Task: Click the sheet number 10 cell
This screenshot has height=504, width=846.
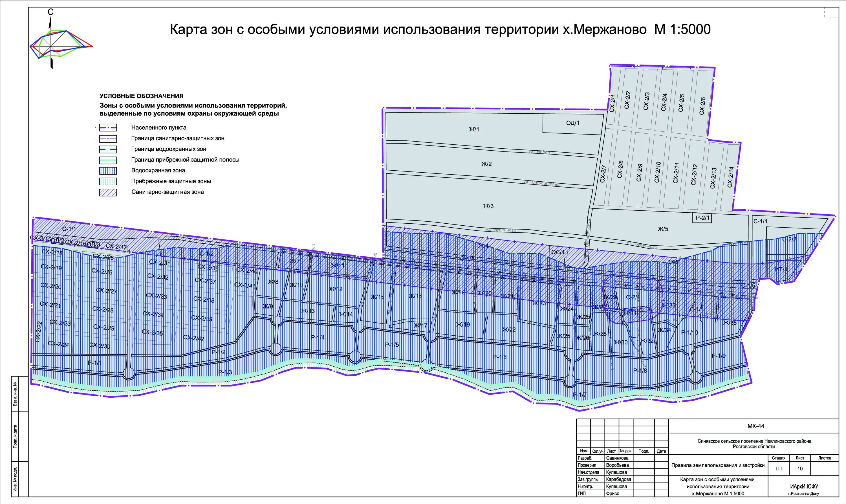Action: pos(800,469)
